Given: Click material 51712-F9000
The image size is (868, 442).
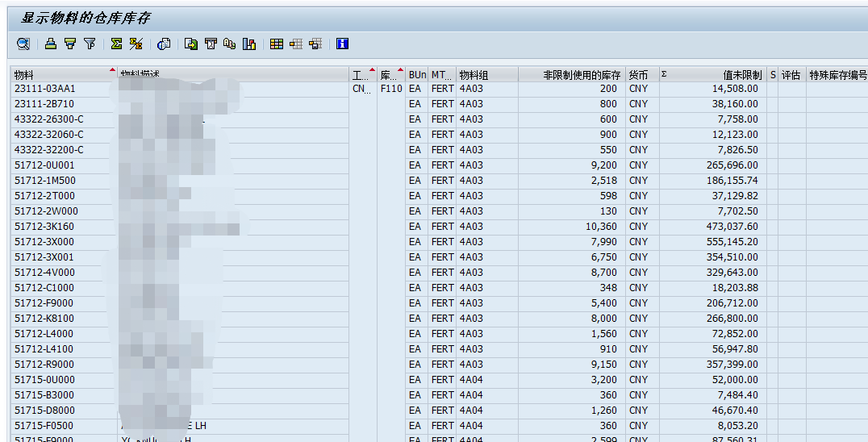Looking at the screenshot, I should (x=44, y=303).
